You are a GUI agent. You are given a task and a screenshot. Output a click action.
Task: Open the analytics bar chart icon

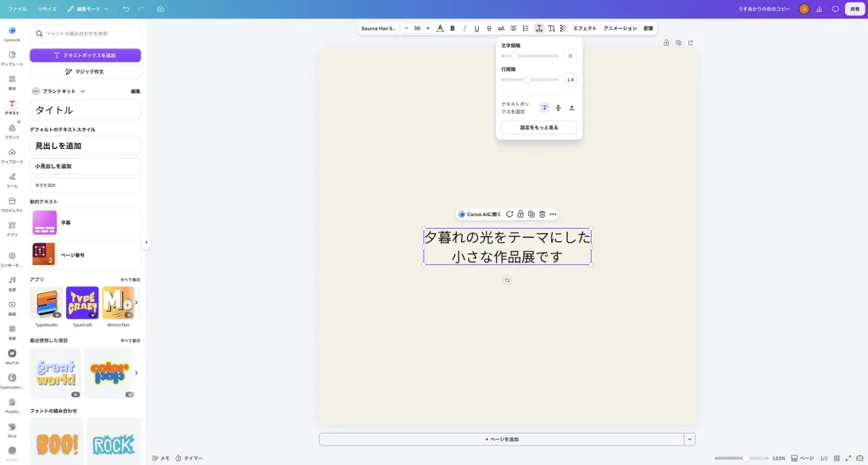click(x=820, y=8)
